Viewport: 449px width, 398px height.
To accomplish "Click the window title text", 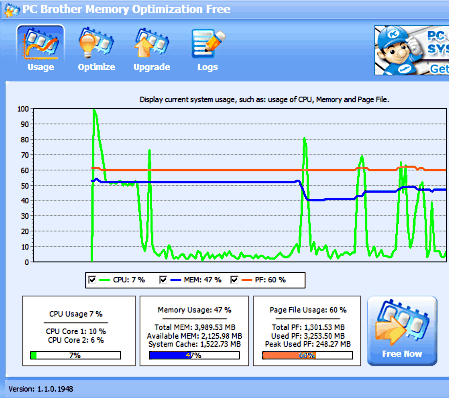I will click(126, 9).
